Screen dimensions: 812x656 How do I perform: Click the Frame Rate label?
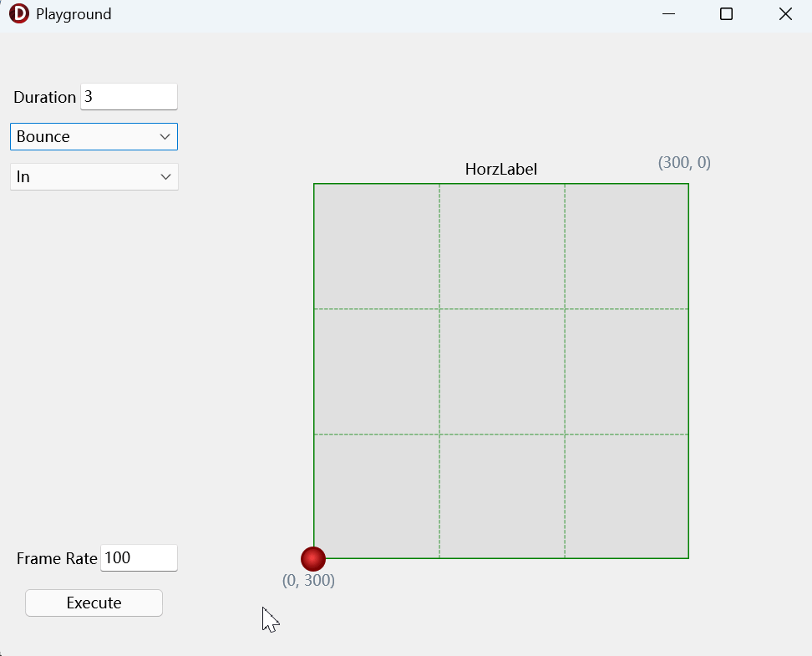click(57, 558)
